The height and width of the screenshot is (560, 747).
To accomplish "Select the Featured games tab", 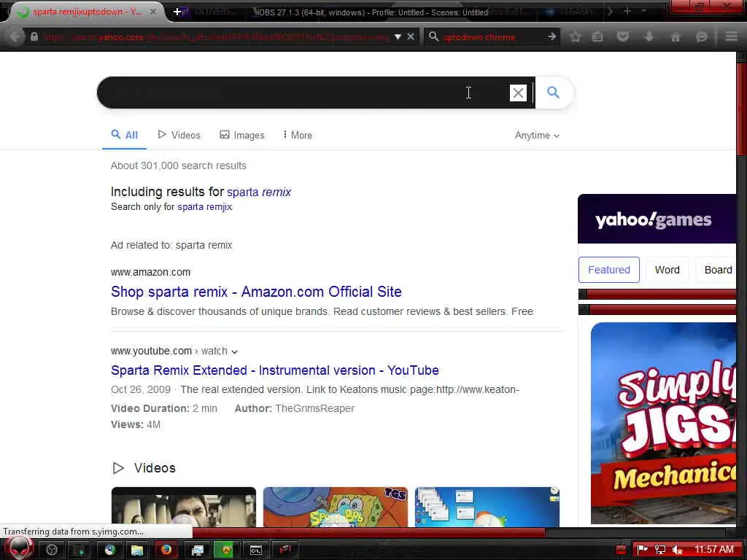I will click(609, 270).
